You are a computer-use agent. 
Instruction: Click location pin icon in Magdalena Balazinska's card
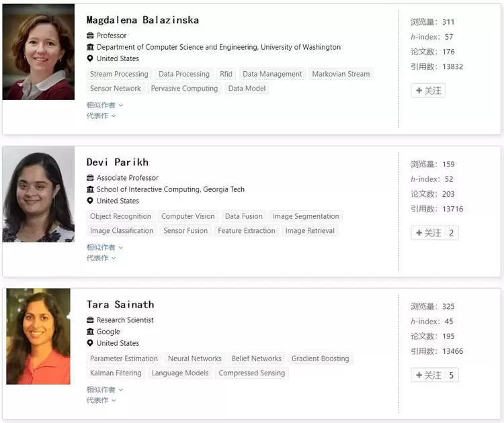click(x=90, y=58)
